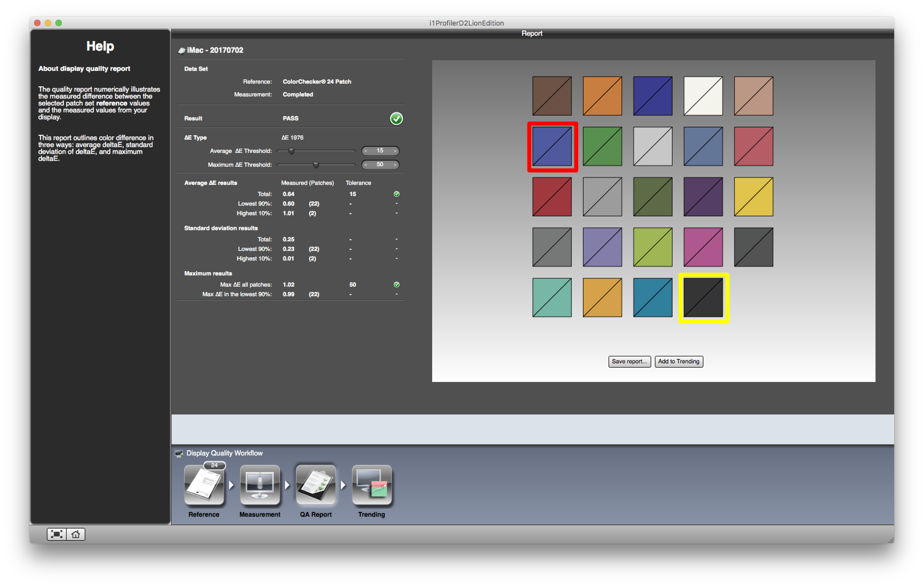Select the white patch
The image size is (924, 586).
[703, 96]
